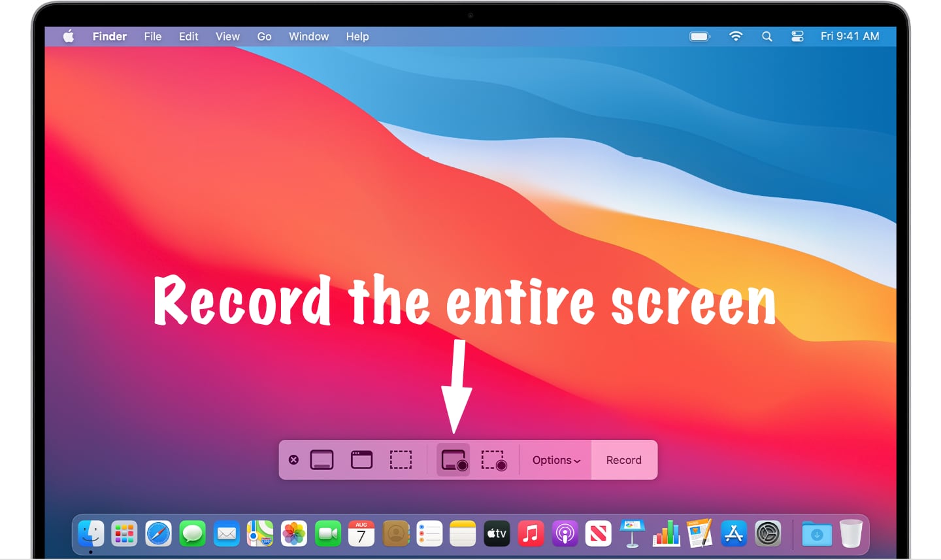
Task: Launch Keynote from the Dock
Action: [x=632, y=533]
